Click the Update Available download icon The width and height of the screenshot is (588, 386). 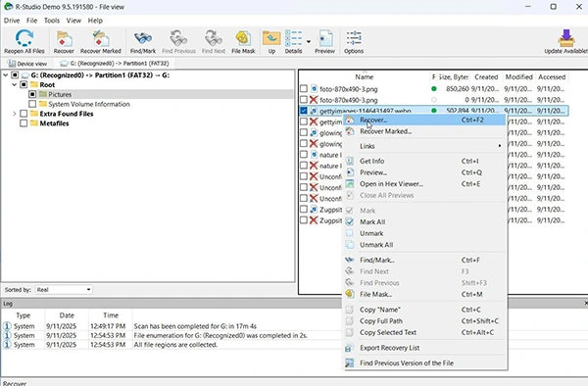[x=566, y=38]
